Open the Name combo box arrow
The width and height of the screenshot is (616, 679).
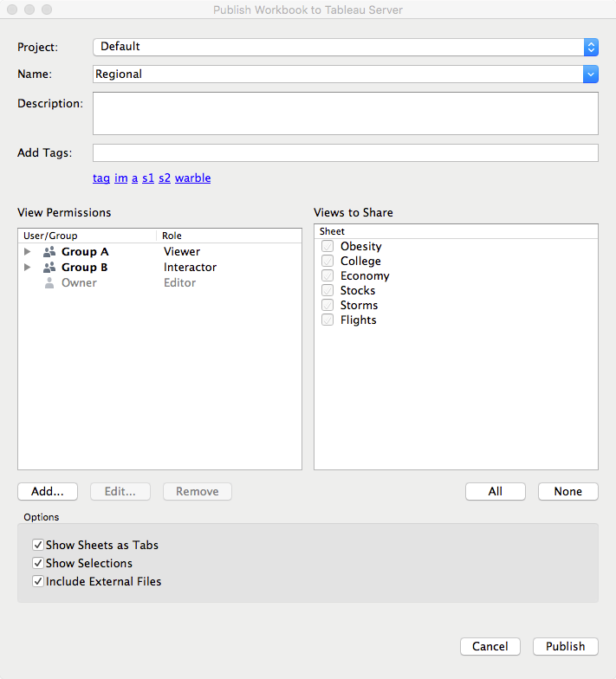(591, 74)
